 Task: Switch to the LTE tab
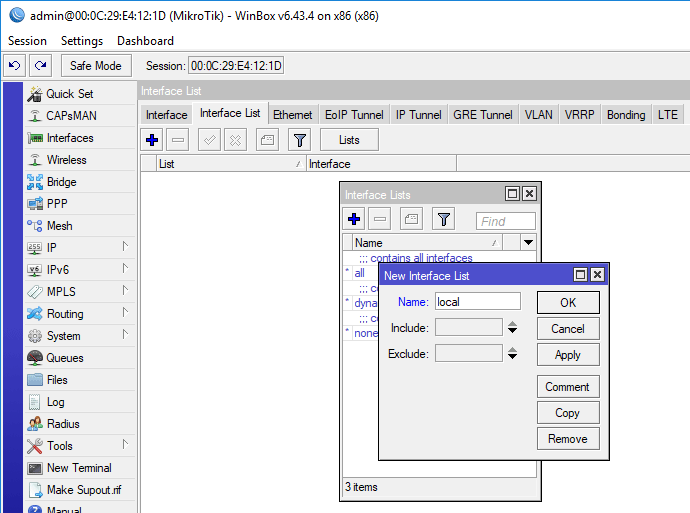point(668,115)
